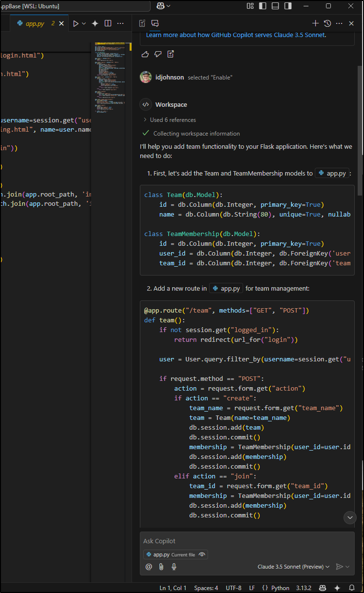This screenshot has height=593, width=364.
Task: Start a new chat with the plus icon
Action: 315,23
